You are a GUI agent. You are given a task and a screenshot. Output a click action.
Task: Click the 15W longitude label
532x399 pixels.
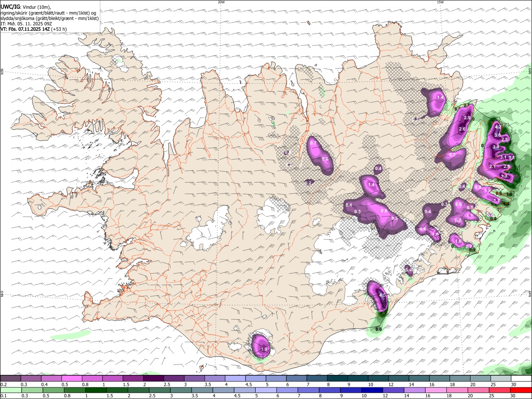pos(440,2)
